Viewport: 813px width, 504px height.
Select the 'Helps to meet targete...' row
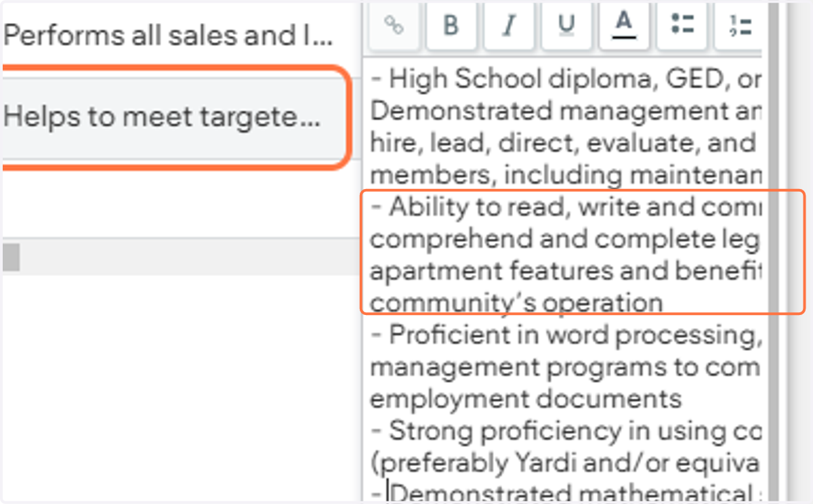[x=175, y=118]
